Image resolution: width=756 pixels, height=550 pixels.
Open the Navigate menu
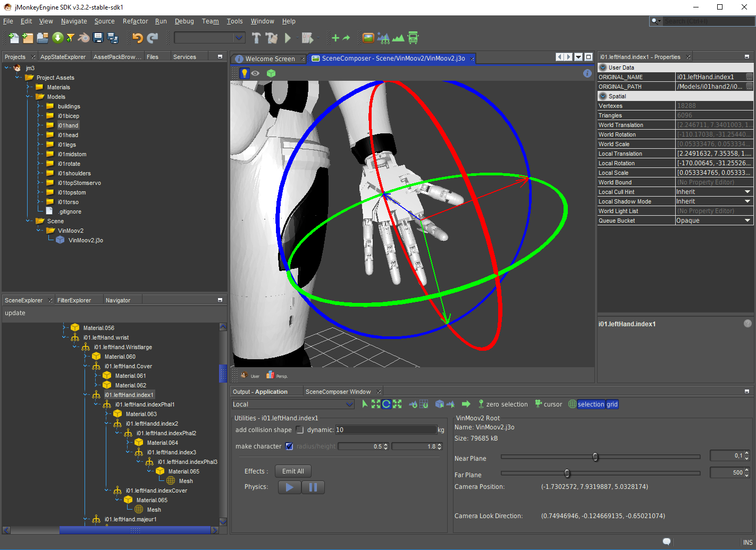(x=74, y=21)
